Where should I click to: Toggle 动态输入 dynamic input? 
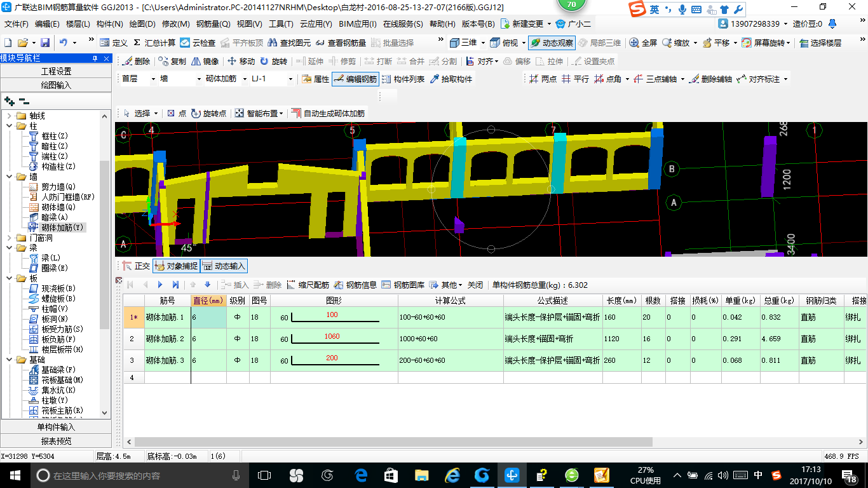224,266
